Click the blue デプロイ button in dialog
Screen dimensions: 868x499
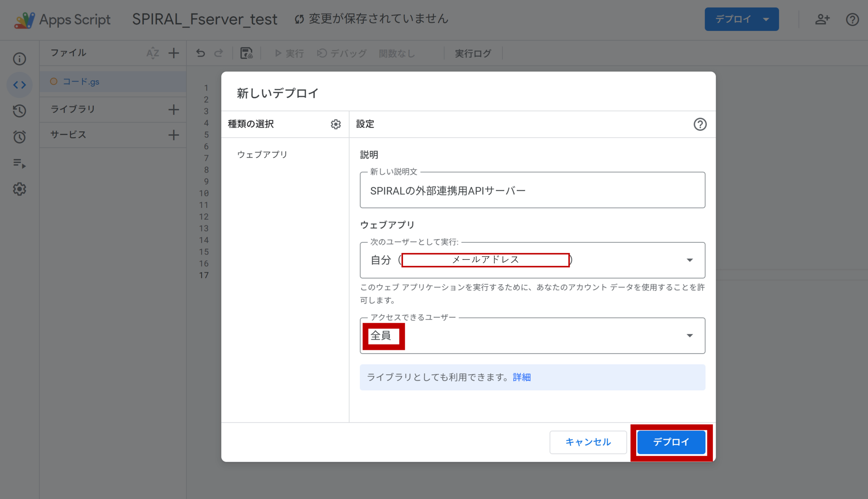coord(671,442)
